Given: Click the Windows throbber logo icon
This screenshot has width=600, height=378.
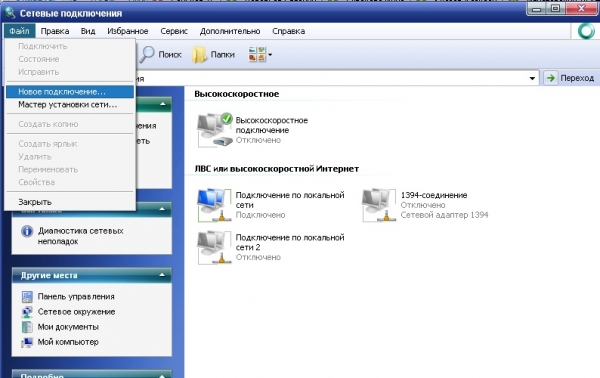Looking at the screenshot, I should point(586,31).
